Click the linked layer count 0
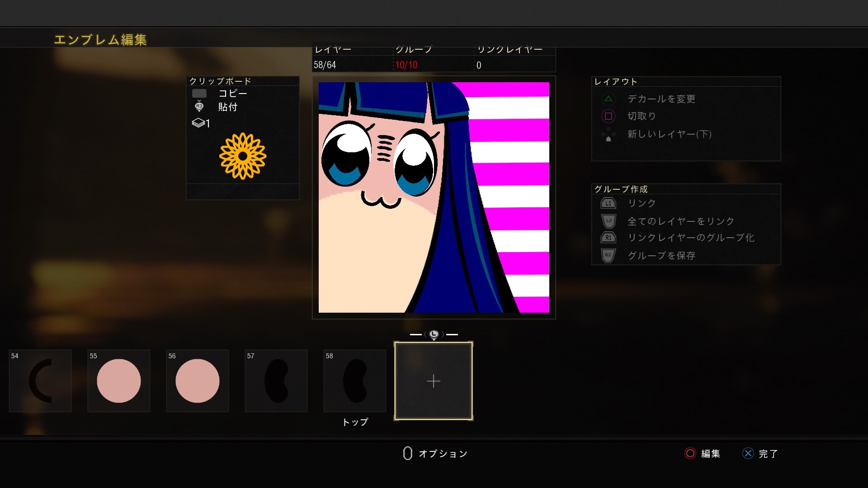868x488 pixels. (479, 65)
